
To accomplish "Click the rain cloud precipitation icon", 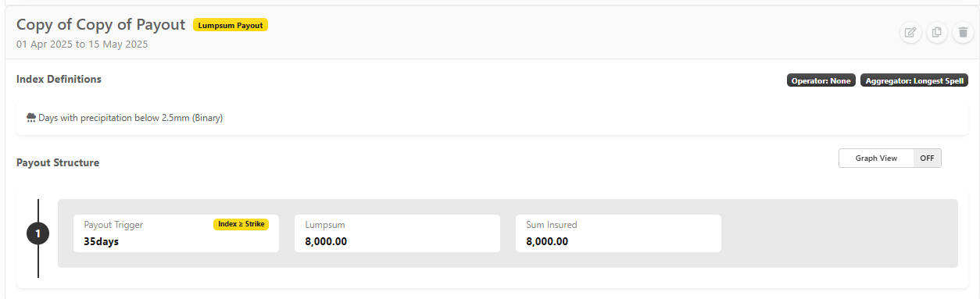I will pyautogui.click(x=31, y=118).
